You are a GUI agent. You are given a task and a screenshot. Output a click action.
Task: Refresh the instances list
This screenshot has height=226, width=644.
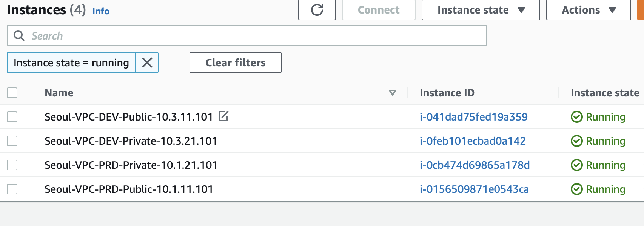coord(317,10)
